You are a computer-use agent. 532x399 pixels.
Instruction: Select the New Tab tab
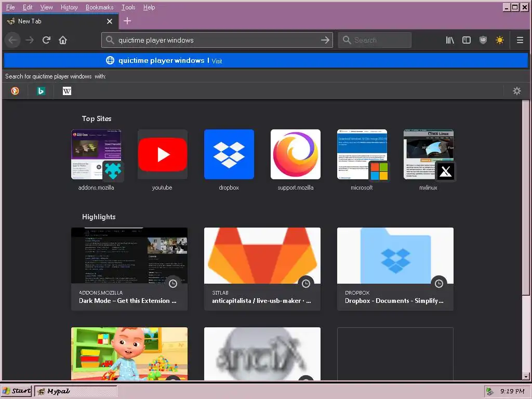tap(60, 21)
